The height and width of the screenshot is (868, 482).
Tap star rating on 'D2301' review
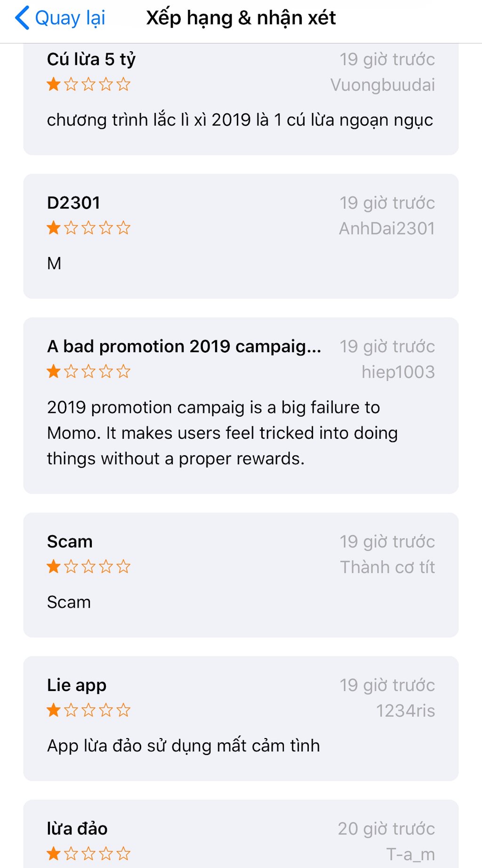pos(88,228)
